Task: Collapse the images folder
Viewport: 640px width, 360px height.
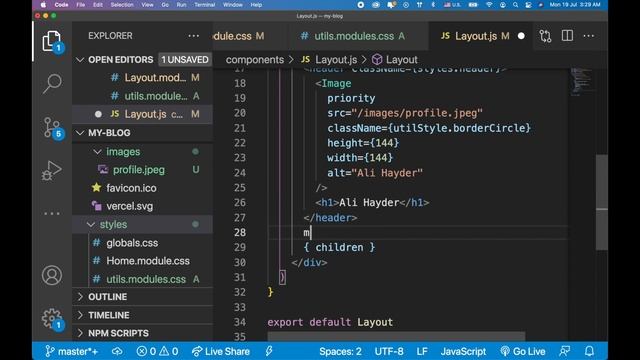Action: pos(97,152)
